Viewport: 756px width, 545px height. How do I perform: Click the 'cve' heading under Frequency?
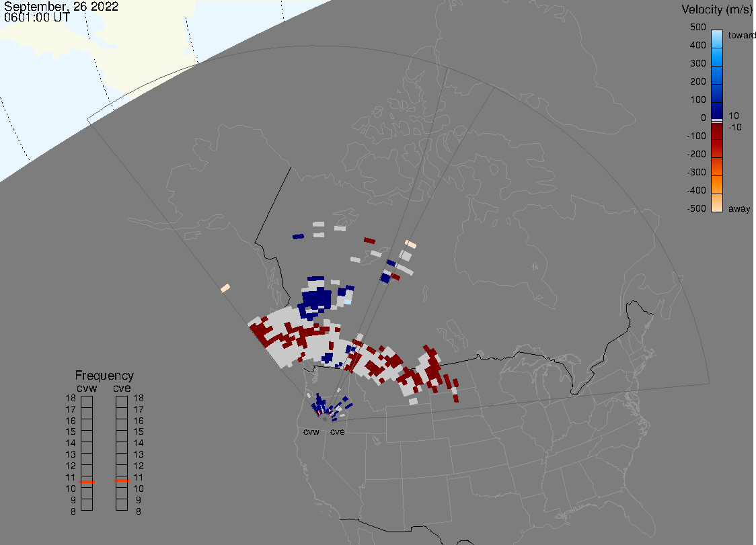click(122, 388)
